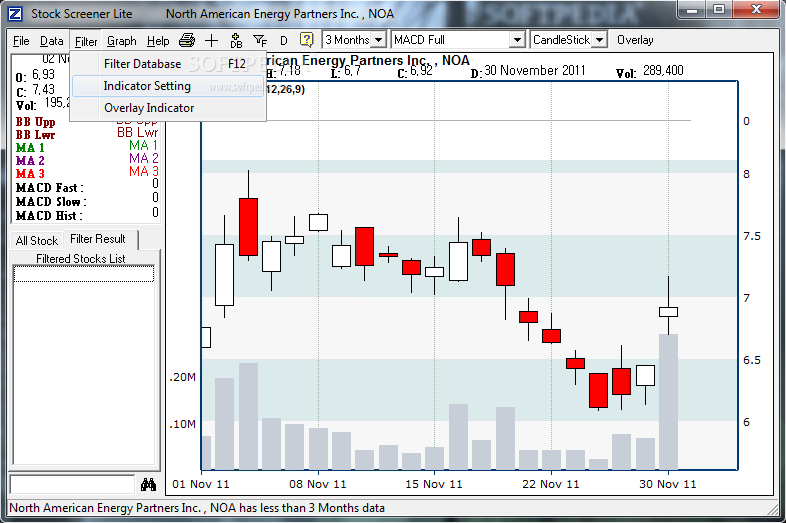
Task: Click the 01 Nov 11 date label
Action: click(x=201, y=484)
